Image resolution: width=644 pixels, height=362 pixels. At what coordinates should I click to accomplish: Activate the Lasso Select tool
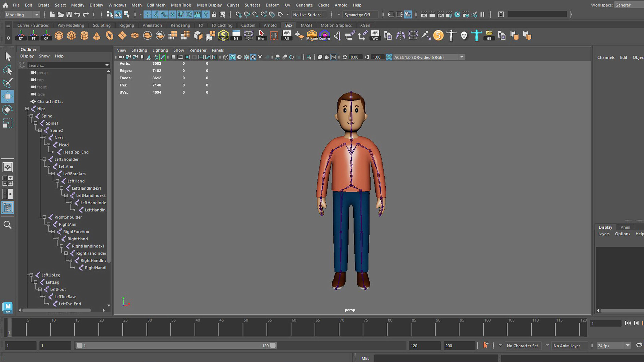pyautogui.click(x=8, y=70)
